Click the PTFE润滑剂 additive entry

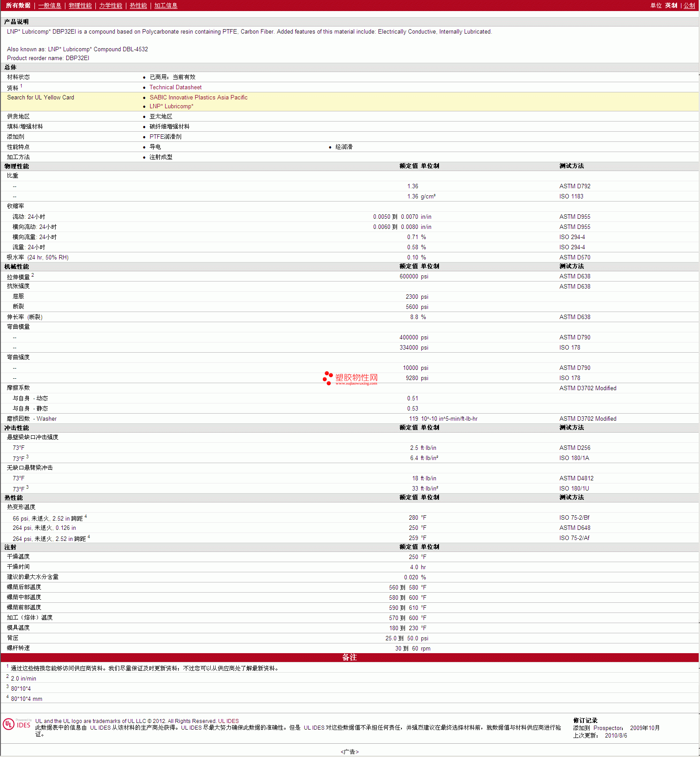[x=165, y=137]
